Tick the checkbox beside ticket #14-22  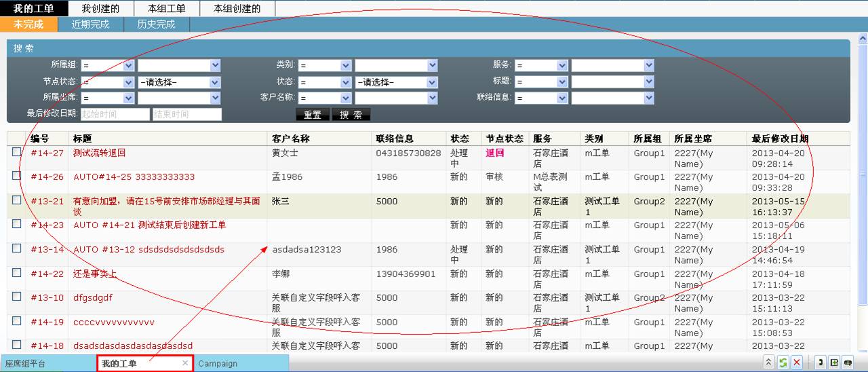point(16,273)
